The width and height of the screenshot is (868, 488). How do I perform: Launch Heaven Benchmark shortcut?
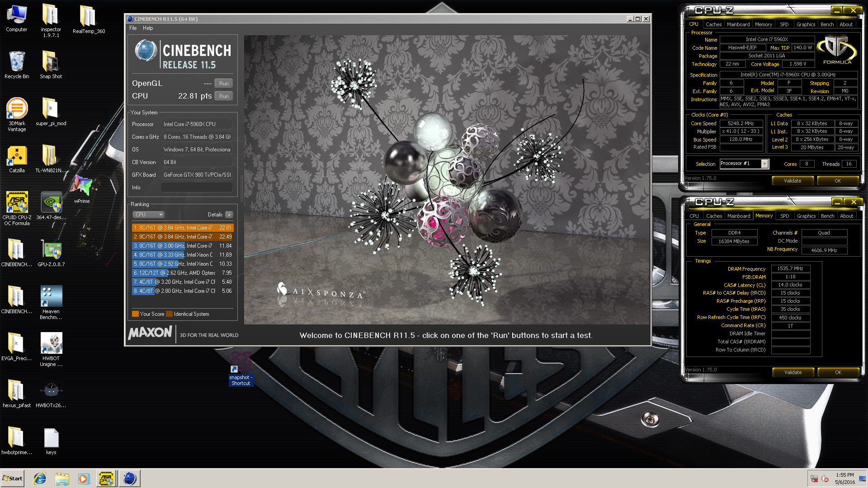[51, 303]
